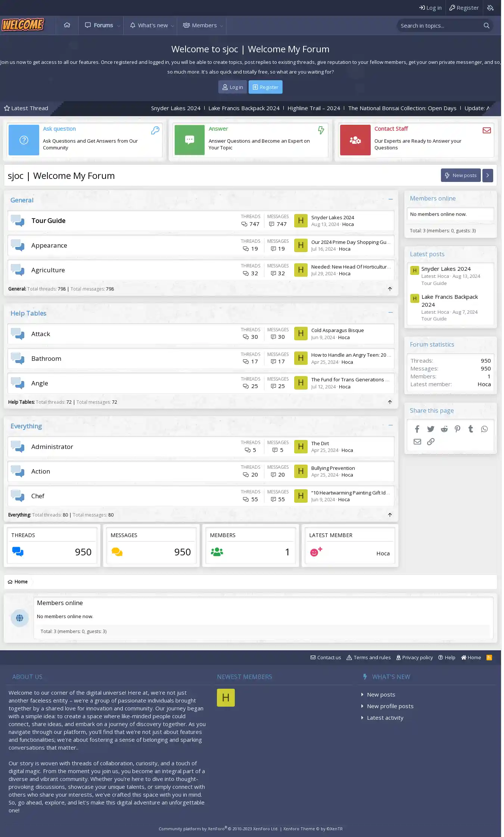
Task: Click the Search in topics field
Action: [439, 26]
